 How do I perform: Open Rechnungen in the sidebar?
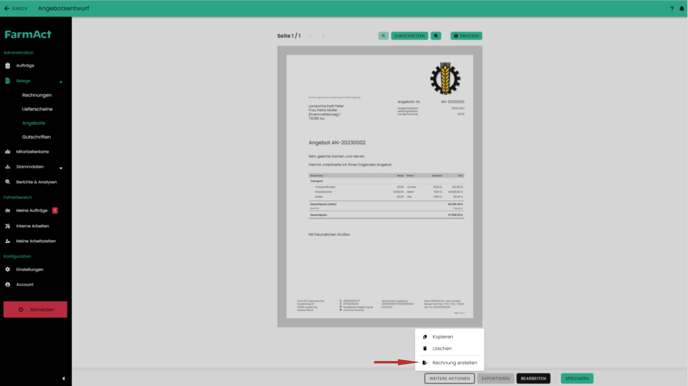click(37, 95)
